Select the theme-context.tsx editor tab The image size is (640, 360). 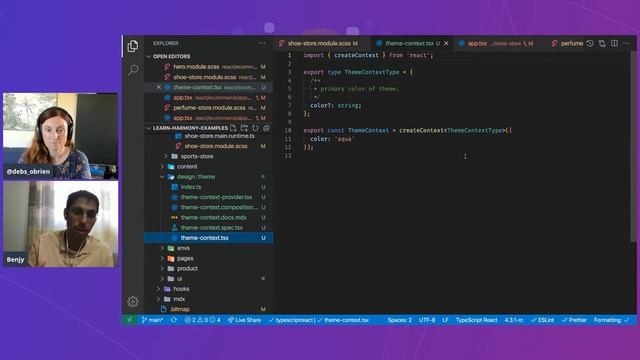point(412,43)
